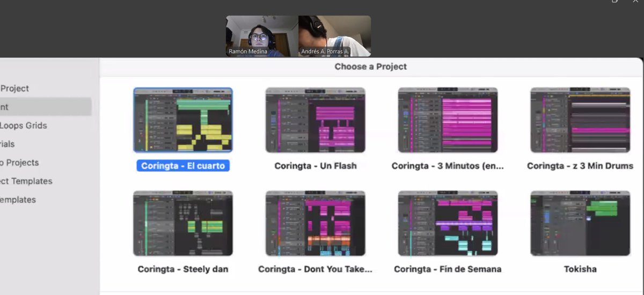Select the Tokisha project thumbnail
Viewport: 644px width, 295px height.
[580, 223]
